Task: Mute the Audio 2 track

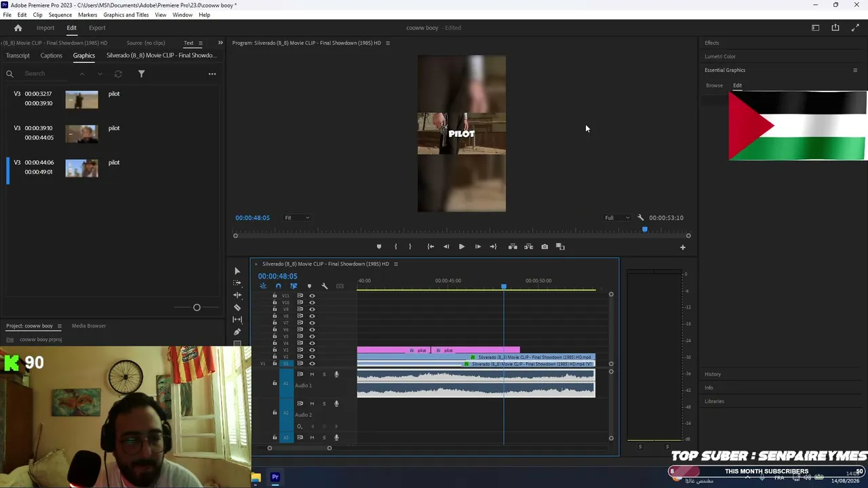Action: coord(312,403)
